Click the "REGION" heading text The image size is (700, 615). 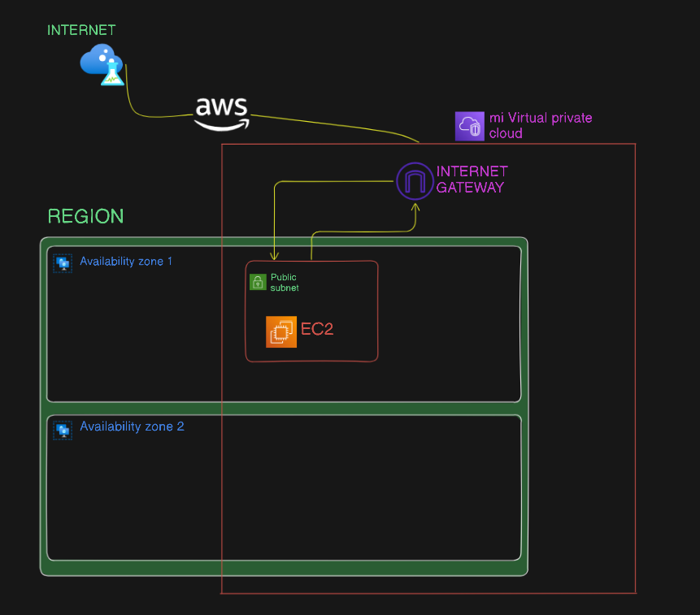point(85,216)
